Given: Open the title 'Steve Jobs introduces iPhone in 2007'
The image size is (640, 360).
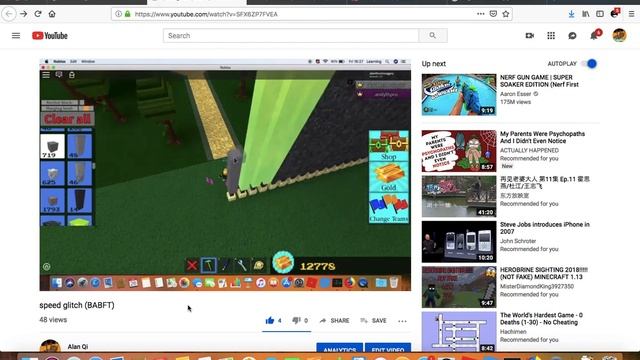Looking at the screenshot, I should click(x=545, y=228).
